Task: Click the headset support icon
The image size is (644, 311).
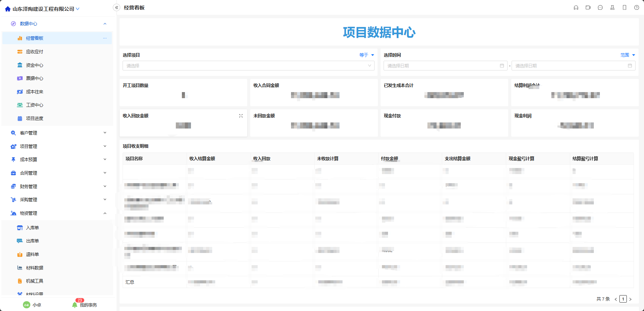Action: tap(576, 8)
